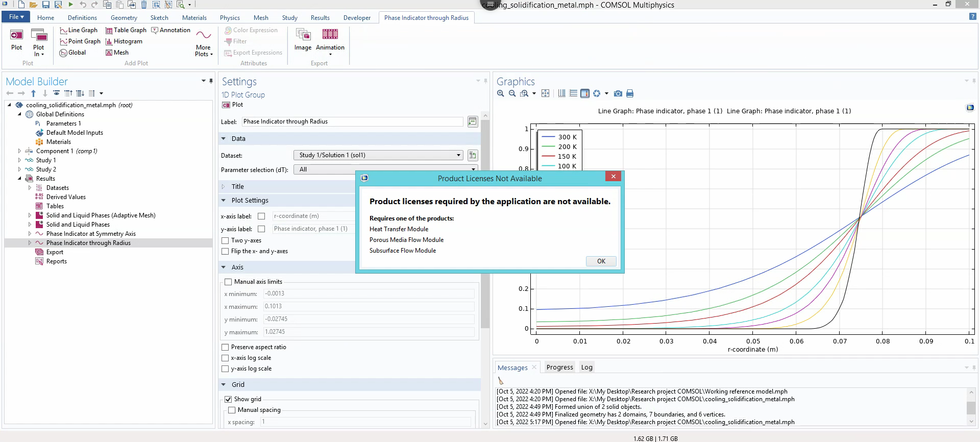
Task: Click OK in the license dialog
Action: 601,261
